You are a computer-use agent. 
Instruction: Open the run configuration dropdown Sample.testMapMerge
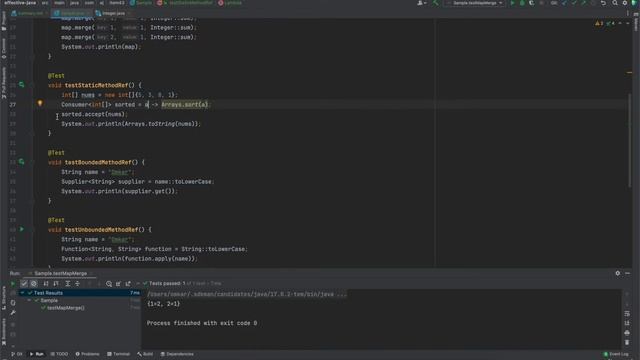tap(475, 3)
